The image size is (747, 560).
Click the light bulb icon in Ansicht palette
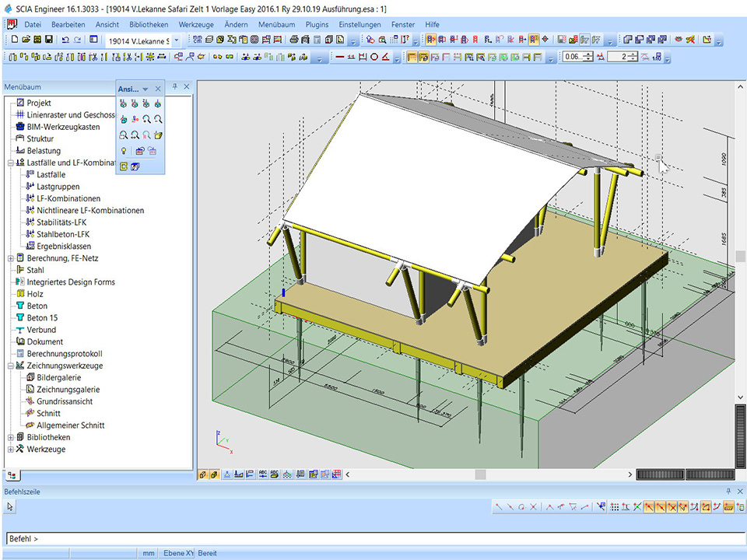click(x=123, y=150)
